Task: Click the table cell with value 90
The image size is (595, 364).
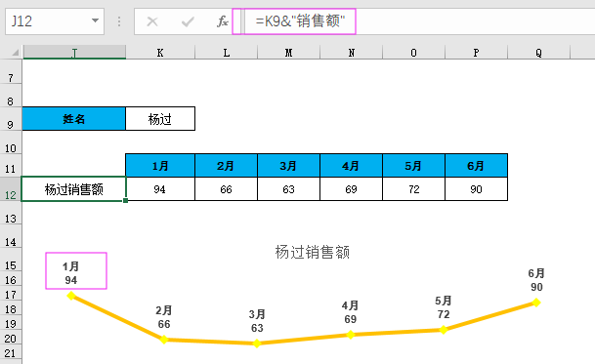Action: click(476, 188)
